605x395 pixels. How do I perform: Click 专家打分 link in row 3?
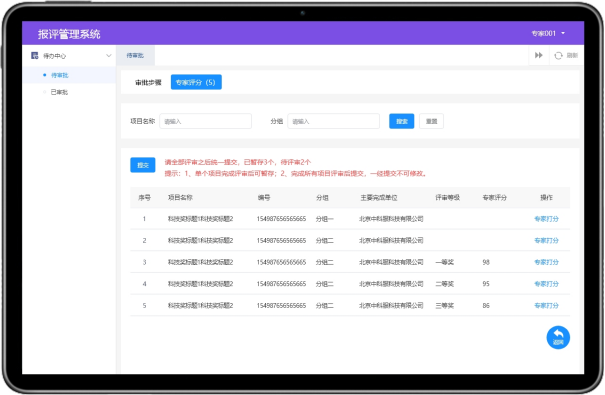(546, 262)
